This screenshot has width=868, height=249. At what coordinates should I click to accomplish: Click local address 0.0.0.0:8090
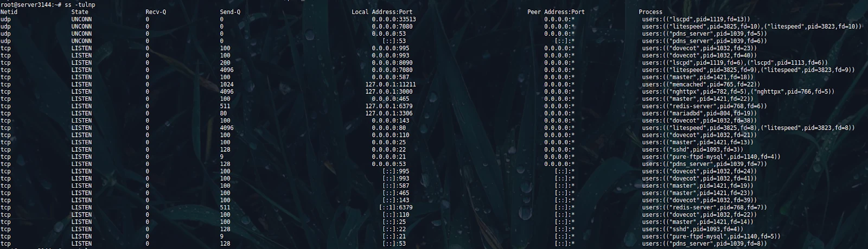click(392, 63)
